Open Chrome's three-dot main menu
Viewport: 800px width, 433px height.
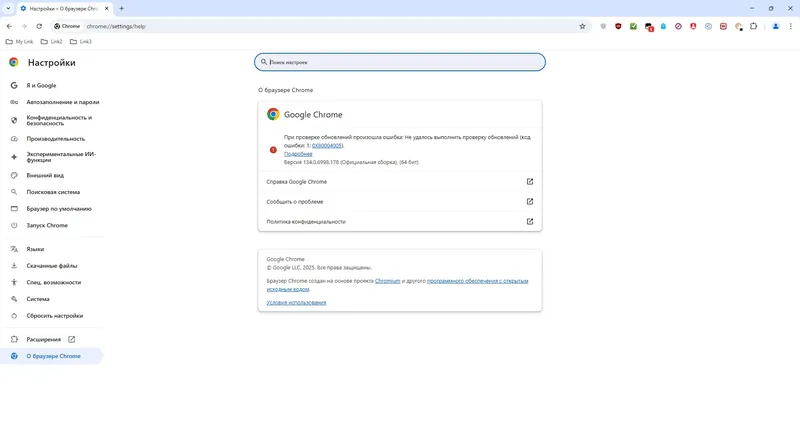791,26
